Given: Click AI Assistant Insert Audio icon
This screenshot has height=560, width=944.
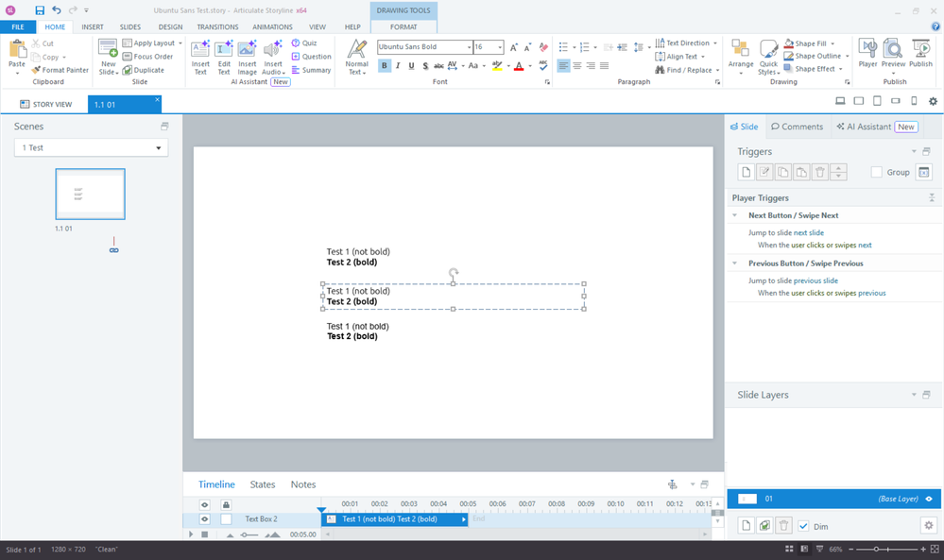Looking at the screenshot, I should (273, 49).
